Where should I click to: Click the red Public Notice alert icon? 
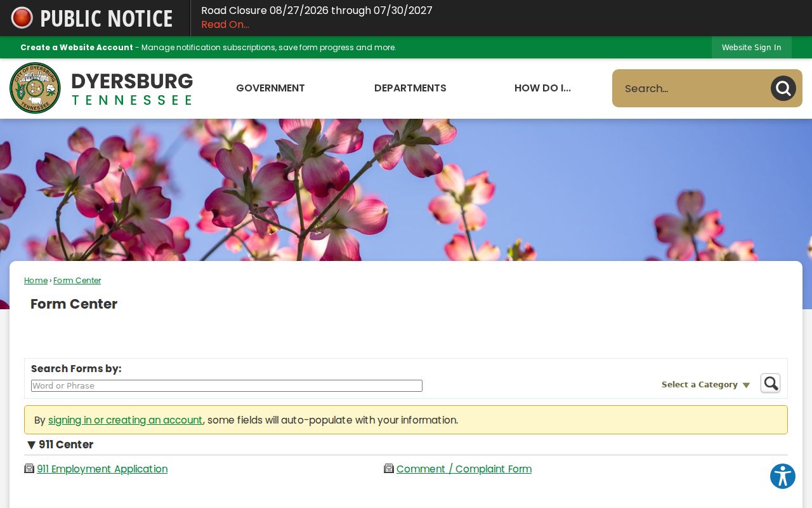[22, 18]
